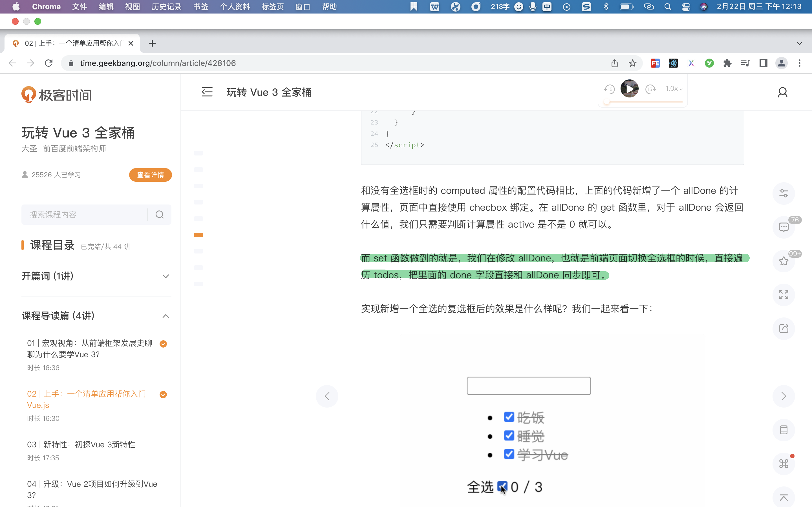The height and width of the screenshot is (507, 812).
Task: Enter fullscreen reading mode
Action: coord(784,295)
